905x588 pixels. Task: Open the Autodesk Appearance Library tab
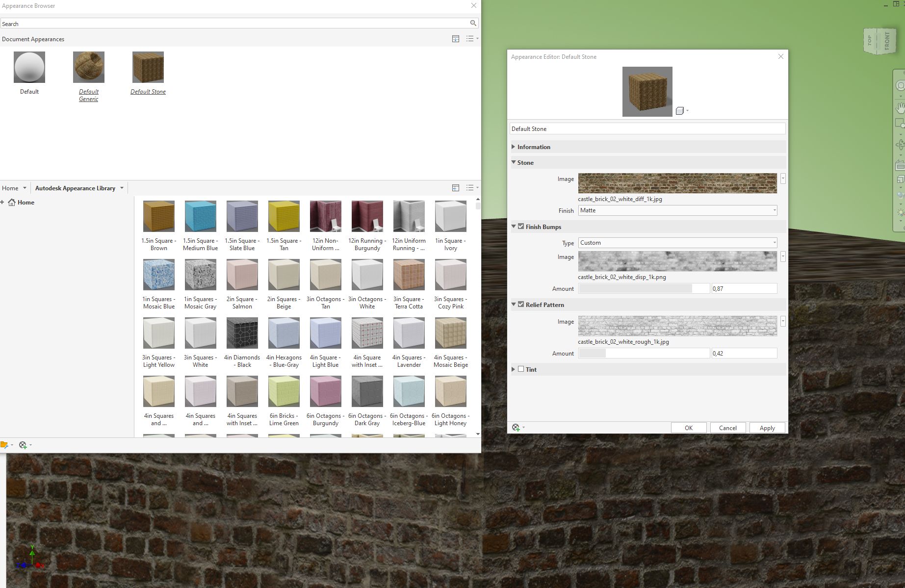[75, 188]
